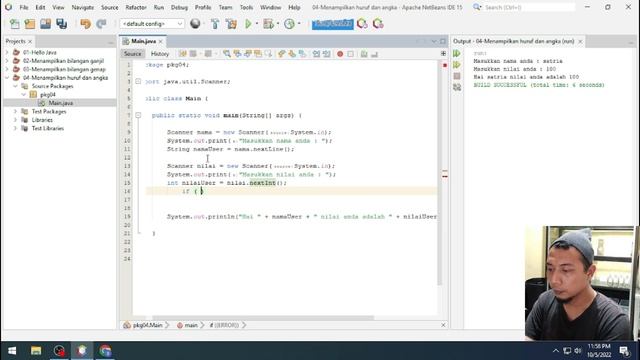640x360 pixels.
Task: Open the Tools menu
Action: tap(246, 7)
